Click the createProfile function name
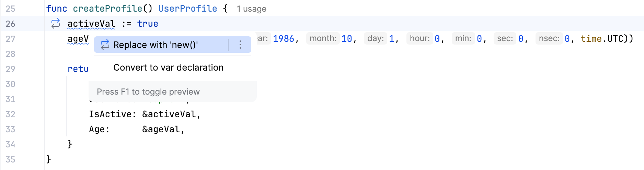The height and width of the screenshot is (170, 644). (107, 9)
